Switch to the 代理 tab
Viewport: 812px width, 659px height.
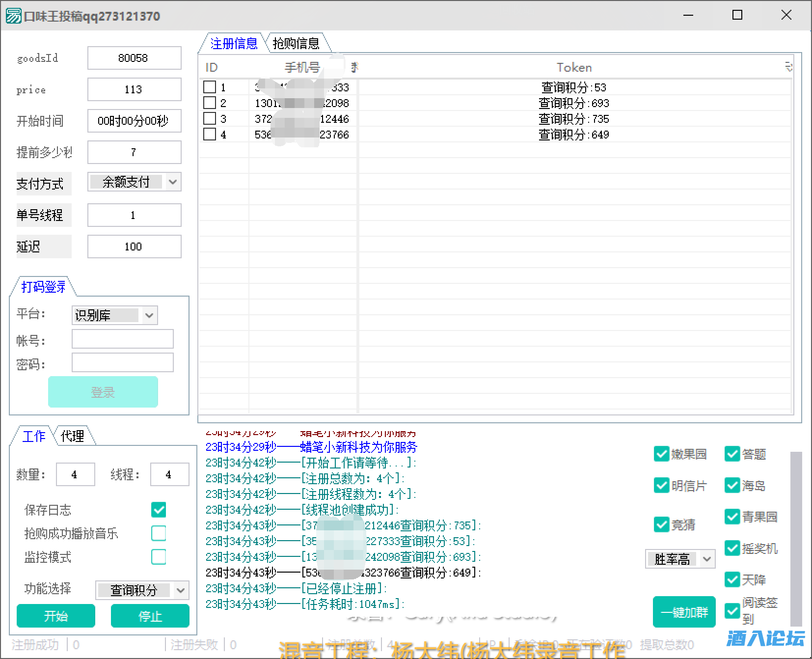click(x=72, y=436)
